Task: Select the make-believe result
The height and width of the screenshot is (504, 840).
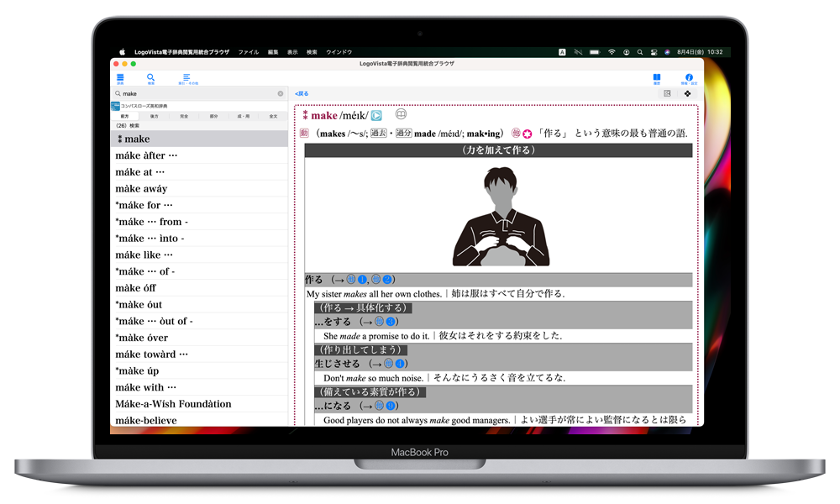Action: 199,420
